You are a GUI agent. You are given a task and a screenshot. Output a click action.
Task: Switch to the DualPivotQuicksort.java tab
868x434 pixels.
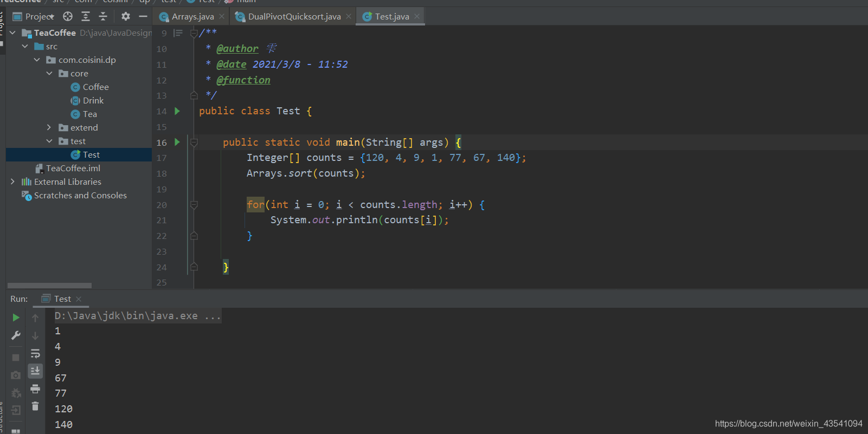click(x=294, y=17)
